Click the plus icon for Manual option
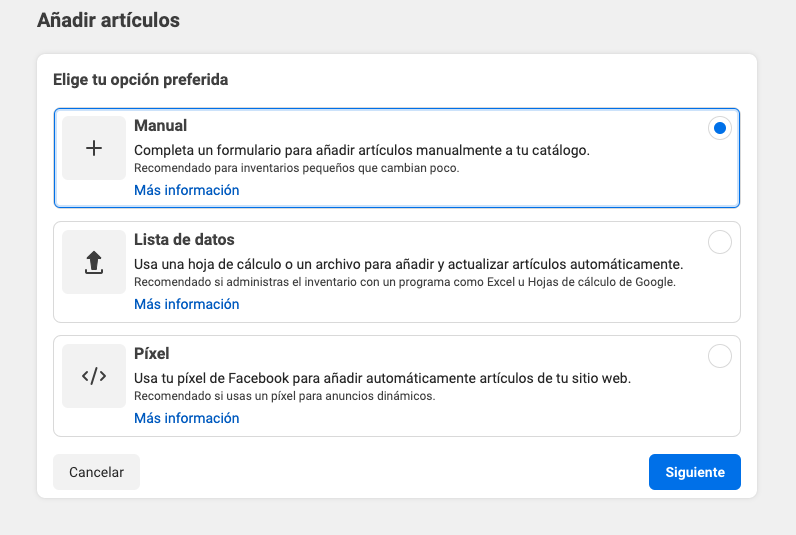796x535 pixels. tap(94, 148)
